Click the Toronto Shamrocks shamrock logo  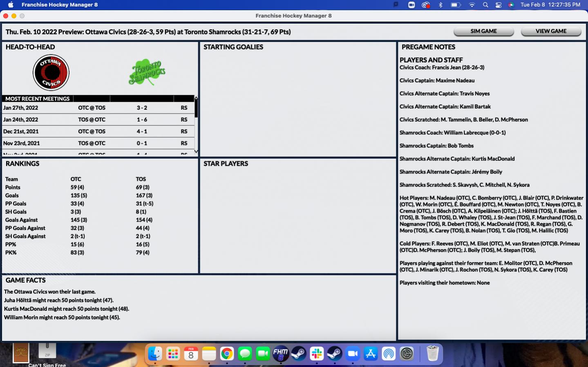[147, 72]
